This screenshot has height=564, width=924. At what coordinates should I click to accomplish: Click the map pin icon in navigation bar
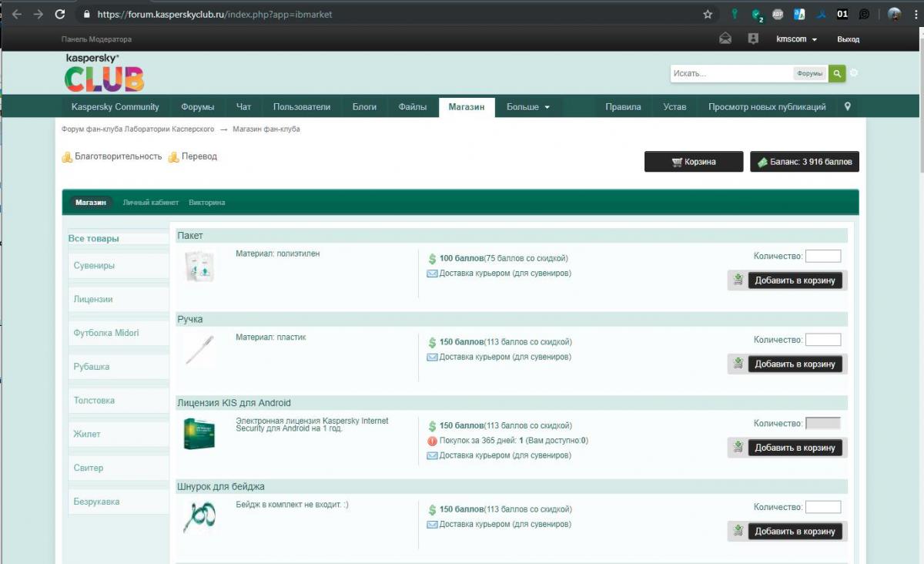pyautogui.click(x=848, y=107)
